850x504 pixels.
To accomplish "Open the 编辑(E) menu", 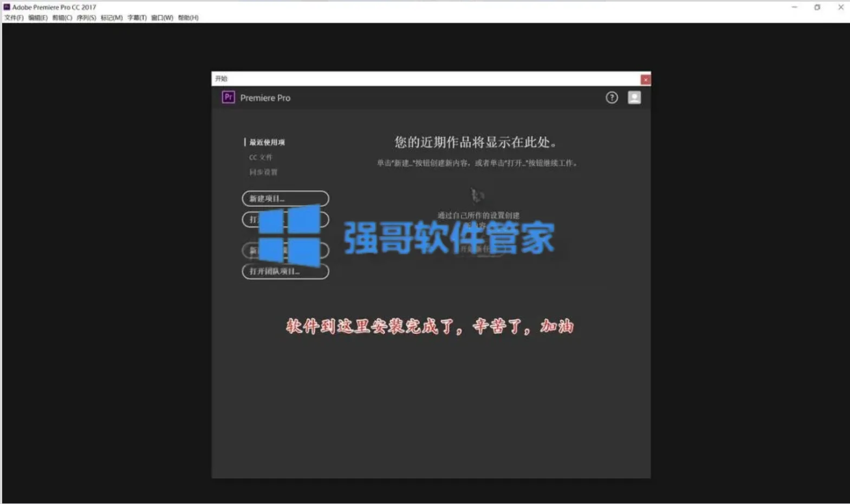I will [38, 18].
